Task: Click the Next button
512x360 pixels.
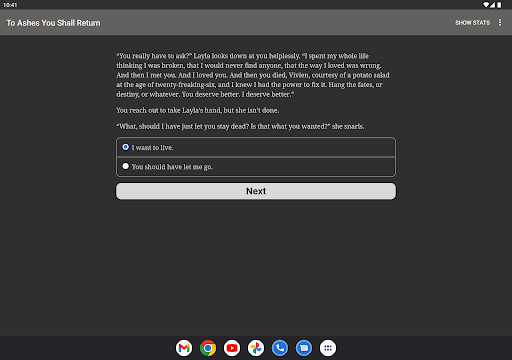Action: 256,191
